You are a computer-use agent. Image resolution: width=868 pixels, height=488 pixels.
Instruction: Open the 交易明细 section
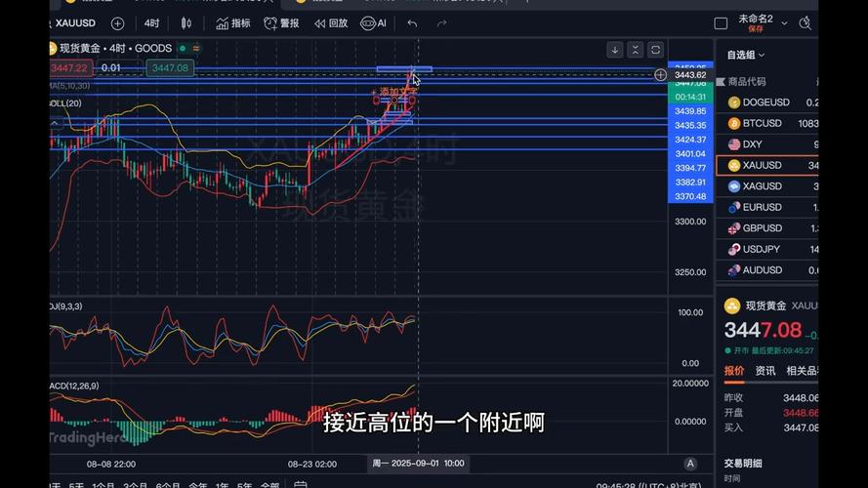click(x=743, y=464)
